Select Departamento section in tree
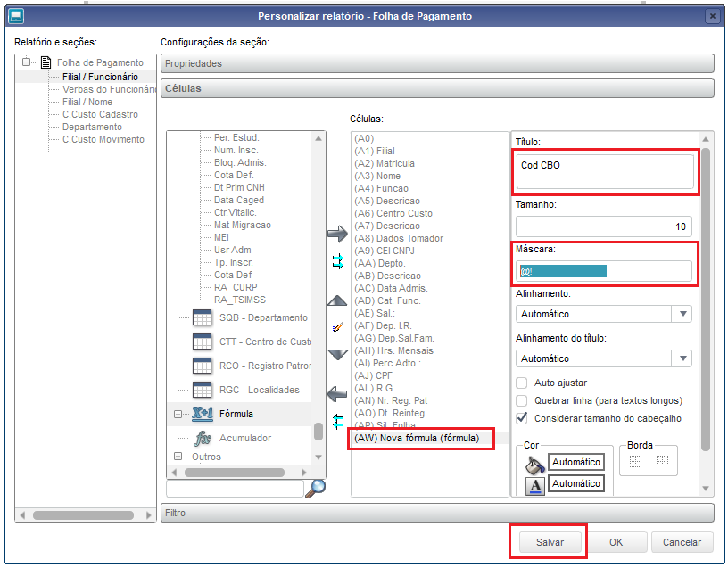728x568 pixels. (93, 127)
